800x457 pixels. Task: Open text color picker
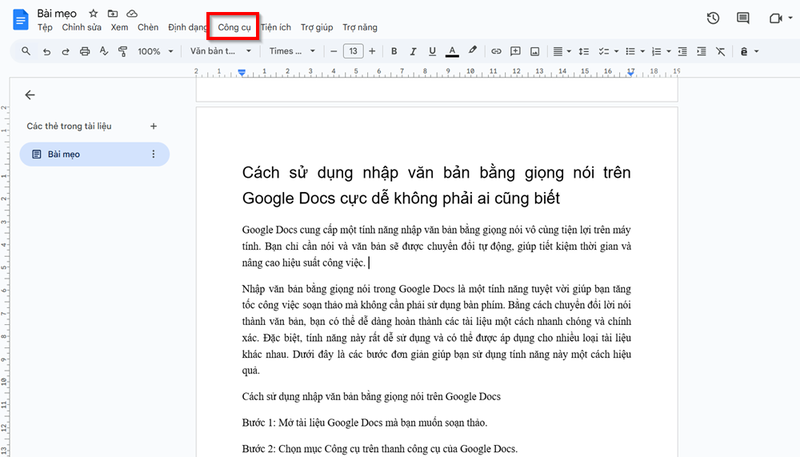coord(452,51)
